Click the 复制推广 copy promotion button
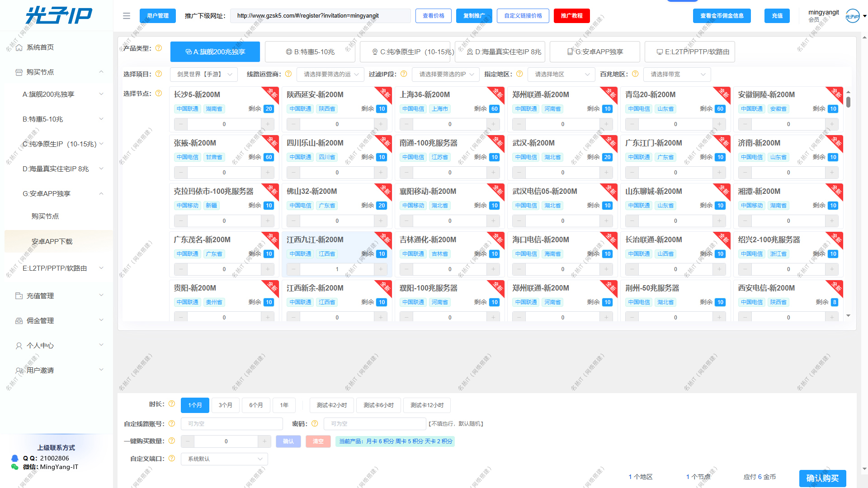Viewport: 868px width, 488px height. click(x=474, y=15)
